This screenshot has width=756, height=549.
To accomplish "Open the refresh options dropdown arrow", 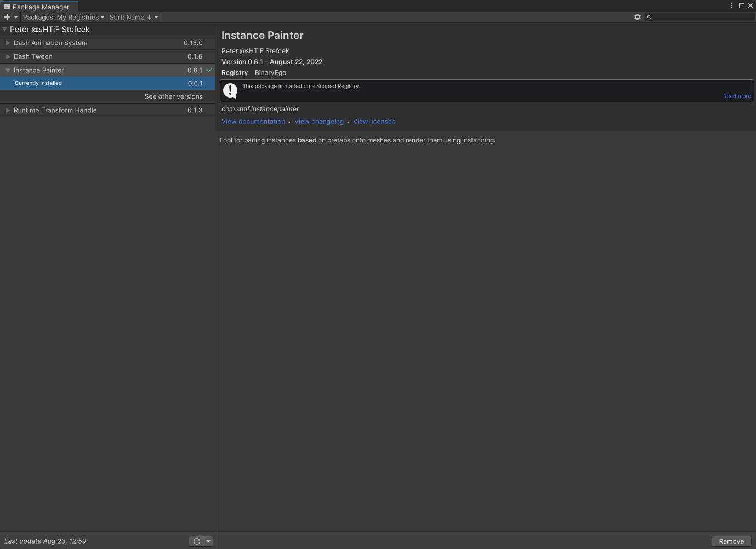I will click(208, 541).
